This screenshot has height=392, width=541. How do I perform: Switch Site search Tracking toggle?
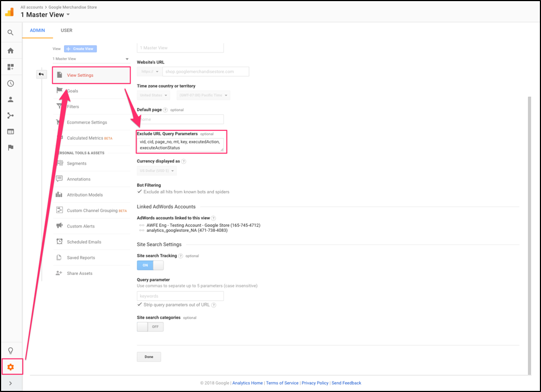click(x=150, y=265)
